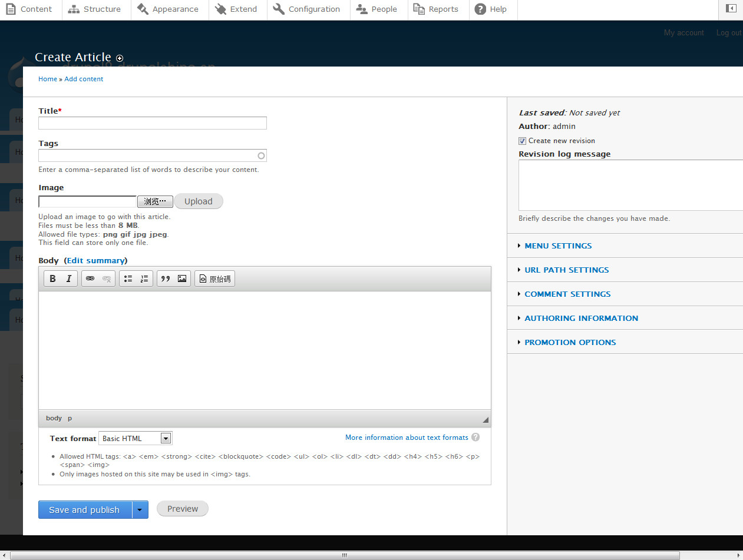Open the Configuration menu
This screenshot has width=743, height=560.
tap(308, 9)
